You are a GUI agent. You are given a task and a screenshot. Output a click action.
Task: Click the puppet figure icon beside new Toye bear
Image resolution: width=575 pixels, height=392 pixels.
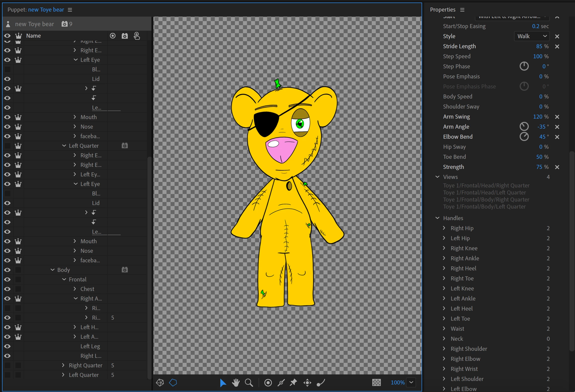8,24
